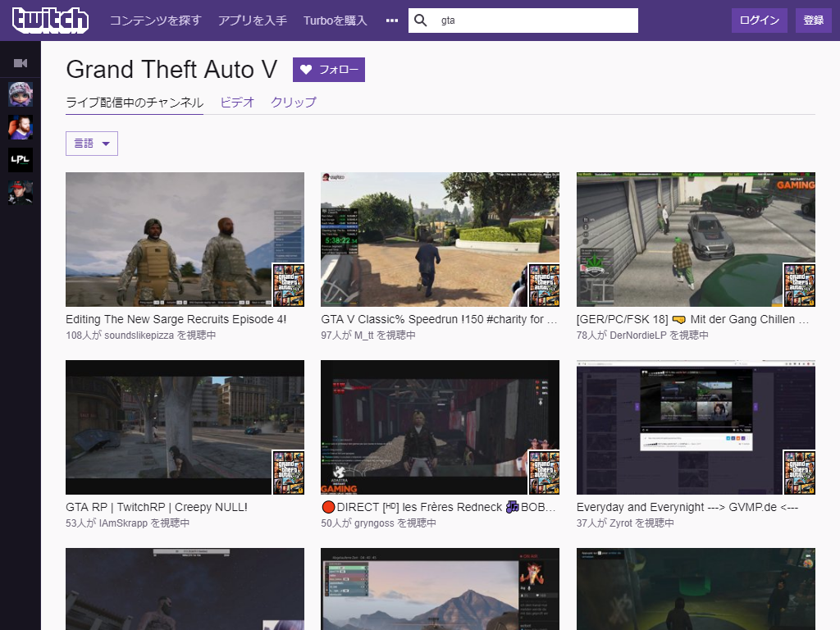Click the heart フォロー follow button
This screenshot has height=630, width=840.
click(328, 70)
